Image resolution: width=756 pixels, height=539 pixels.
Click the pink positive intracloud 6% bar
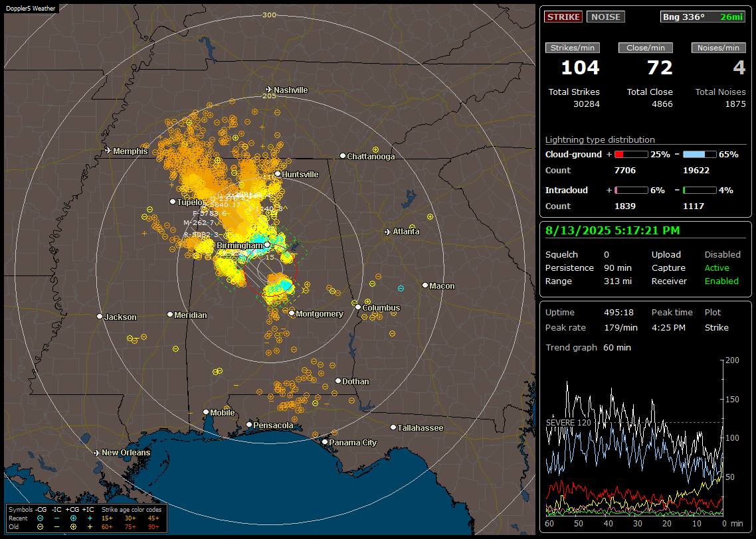point(631,191)
